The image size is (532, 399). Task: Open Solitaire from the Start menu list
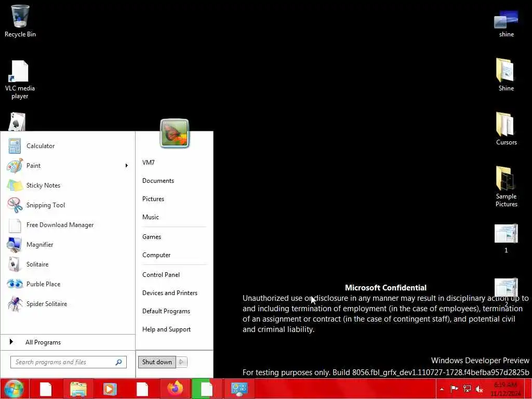coord(68,264)
